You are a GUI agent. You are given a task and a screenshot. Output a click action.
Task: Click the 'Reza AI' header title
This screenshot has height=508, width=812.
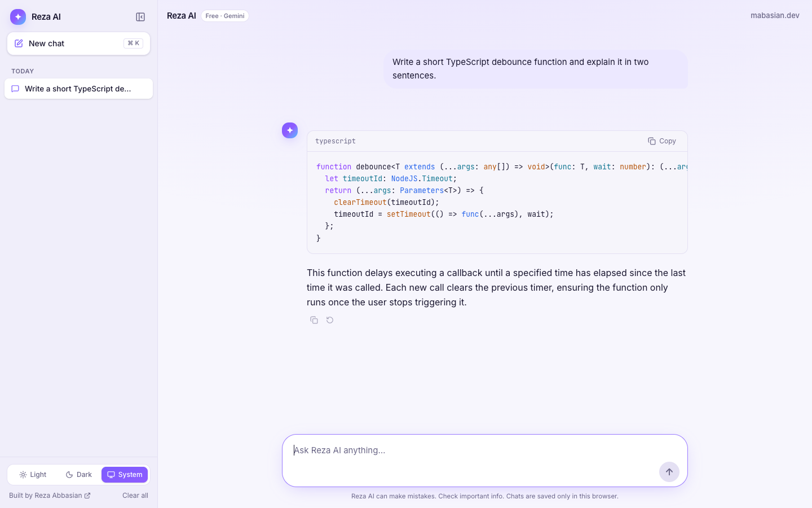(182, 16)
